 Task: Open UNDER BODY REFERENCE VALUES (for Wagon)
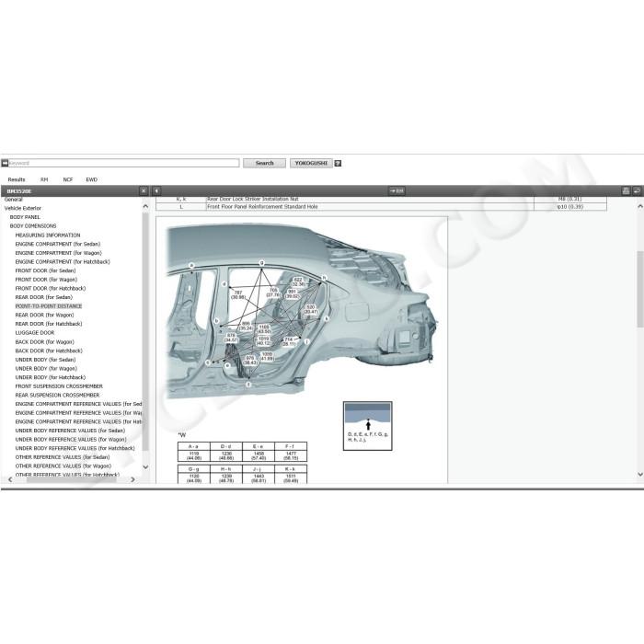71,440
